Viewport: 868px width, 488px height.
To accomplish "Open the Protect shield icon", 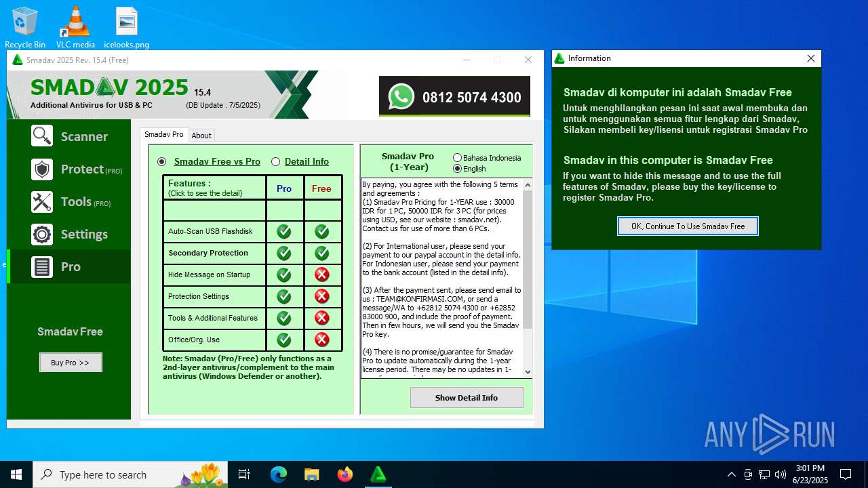I will (42, 169).
